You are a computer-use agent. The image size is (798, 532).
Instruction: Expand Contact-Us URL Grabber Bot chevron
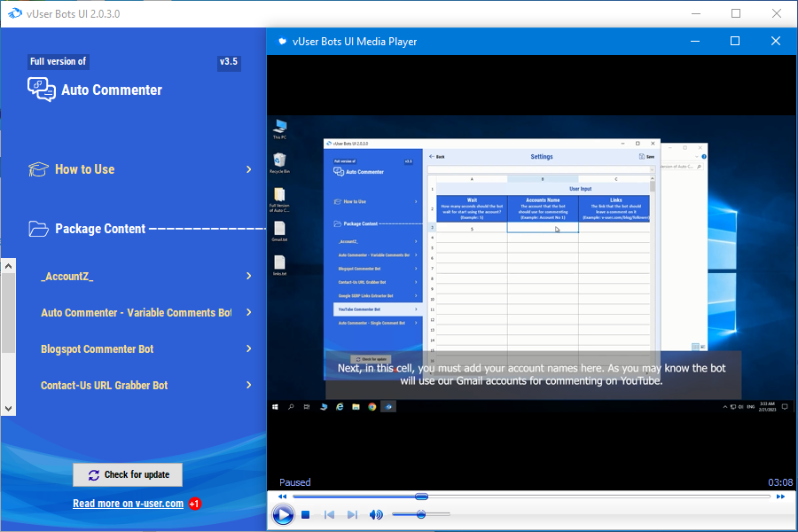pos(249,385)
